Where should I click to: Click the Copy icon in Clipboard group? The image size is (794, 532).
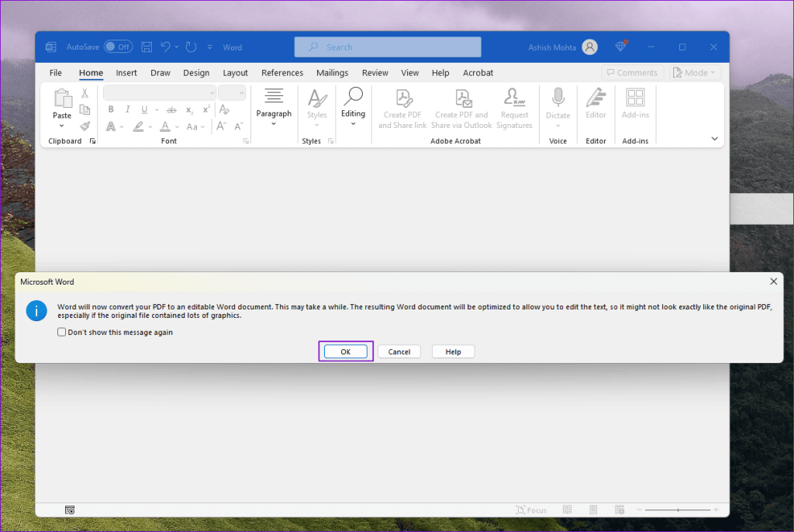85,109
